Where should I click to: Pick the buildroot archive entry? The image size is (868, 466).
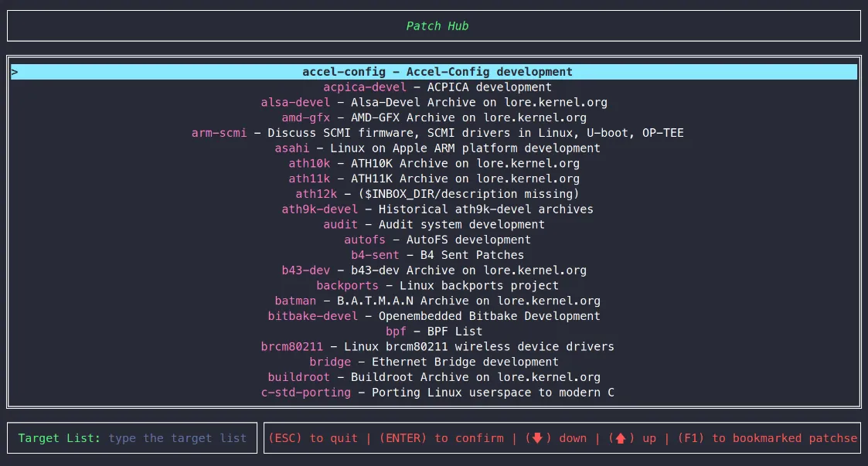coord(434,377)
